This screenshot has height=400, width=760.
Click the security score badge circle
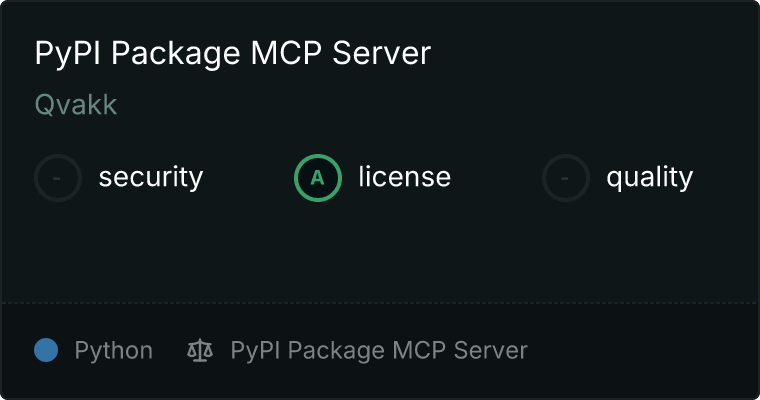(x=58, y=178)
